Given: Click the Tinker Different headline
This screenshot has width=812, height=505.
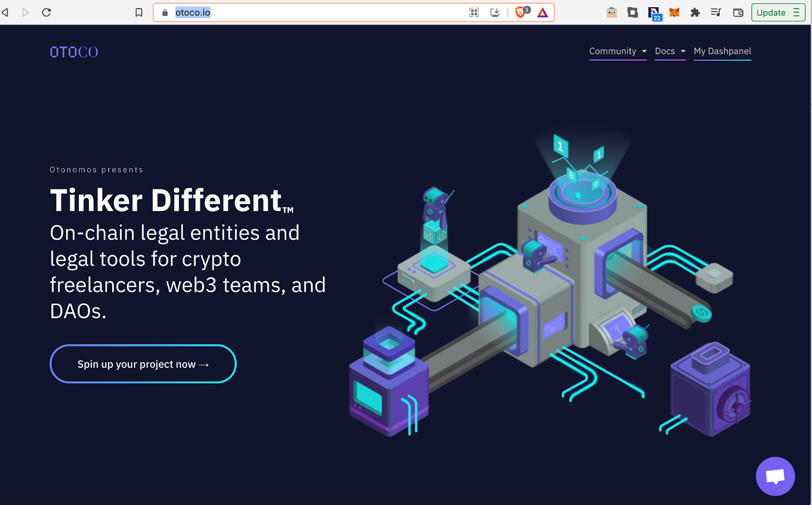Looking at the screenshot, I should tap(172, 200).
